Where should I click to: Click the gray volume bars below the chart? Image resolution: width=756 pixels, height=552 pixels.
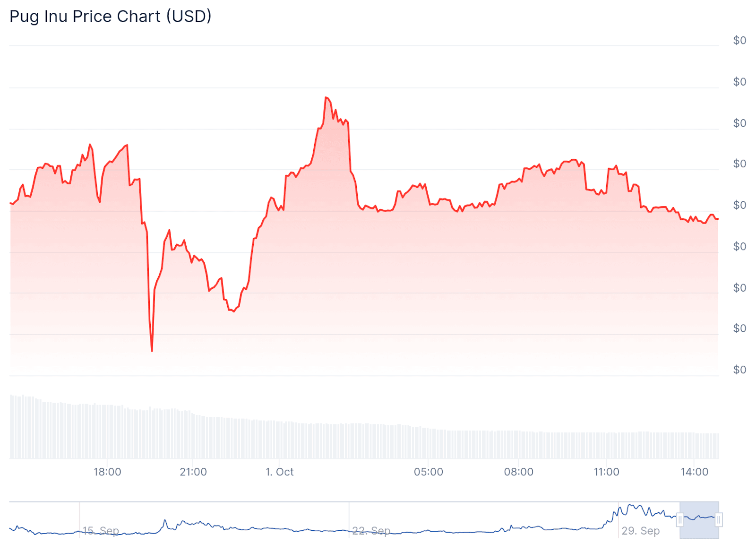364,440
